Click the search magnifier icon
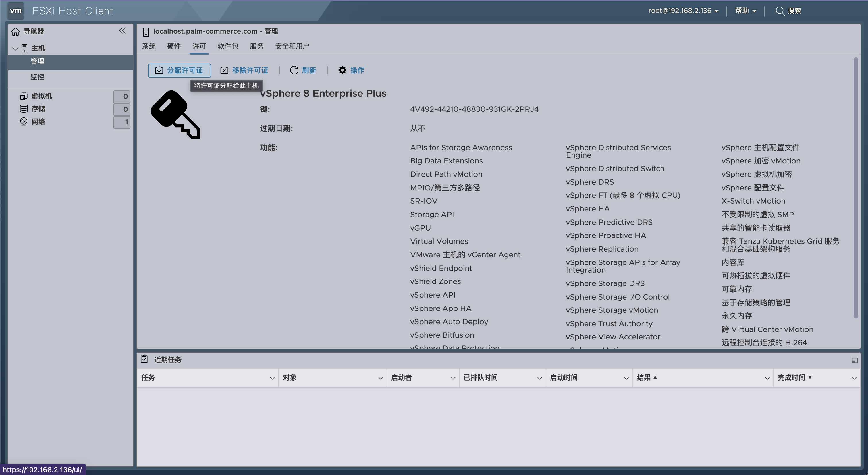This screenshot has width=868, height=475. [x=780, y=11]
